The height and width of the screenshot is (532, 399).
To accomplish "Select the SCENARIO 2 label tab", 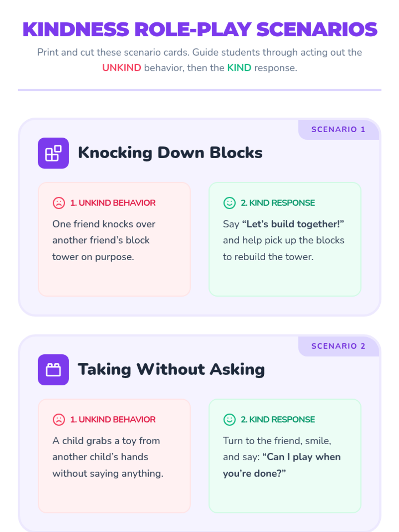I will pos(338,346).
